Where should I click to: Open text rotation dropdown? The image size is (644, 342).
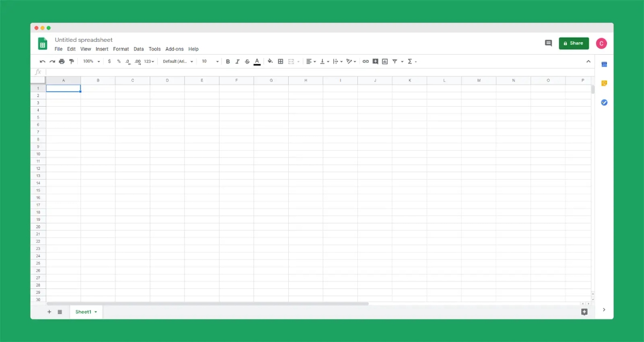coord(352,62)
